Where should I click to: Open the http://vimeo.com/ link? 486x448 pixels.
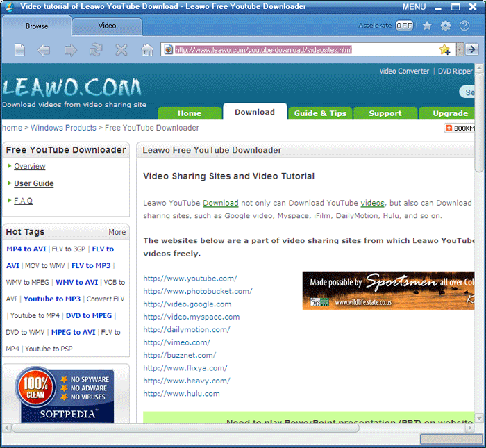coord(176,342)
